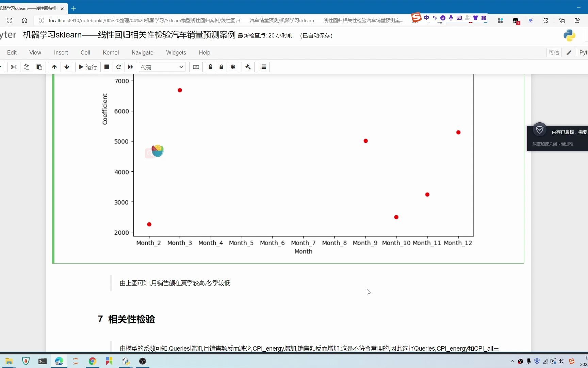Open the Kernel menu
588x368 pixels.
coord(111,52)
